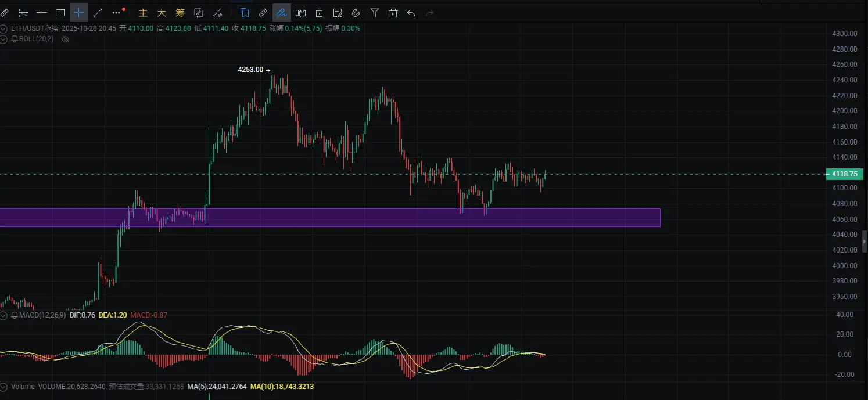Click the trash delete drawings icon

pos(393,12)
